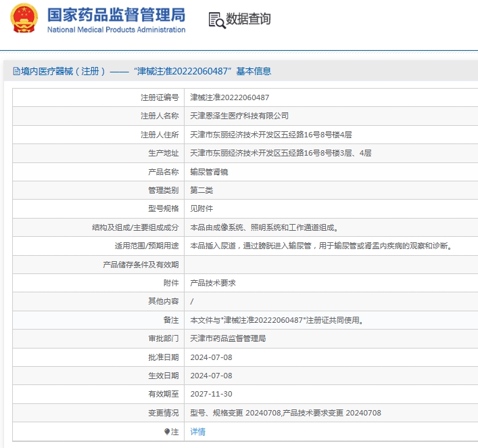Click the 生效日期 value 2024-07-08
This screenshot has width=478, height=448.
coord(211,376)
